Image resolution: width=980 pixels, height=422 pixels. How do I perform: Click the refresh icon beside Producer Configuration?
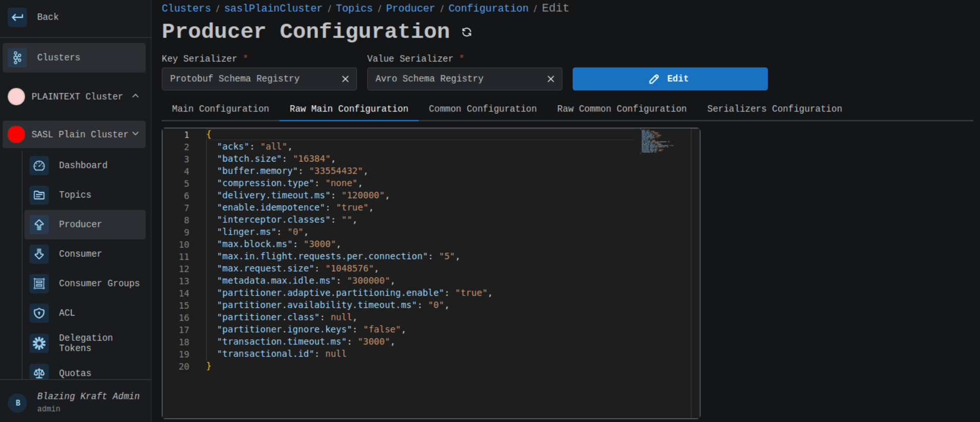pyautogui.click(x=466, y=32)
